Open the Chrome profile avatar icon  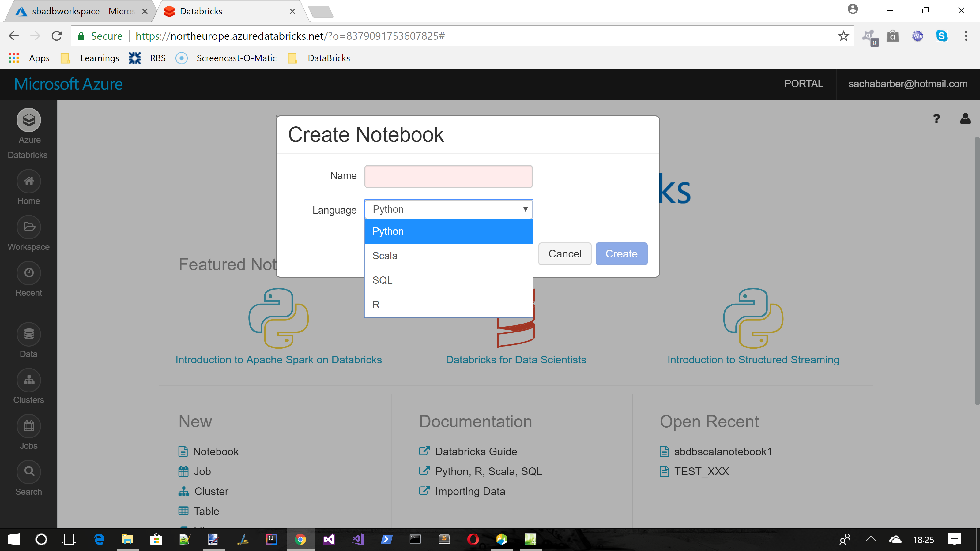pos(853,9)
